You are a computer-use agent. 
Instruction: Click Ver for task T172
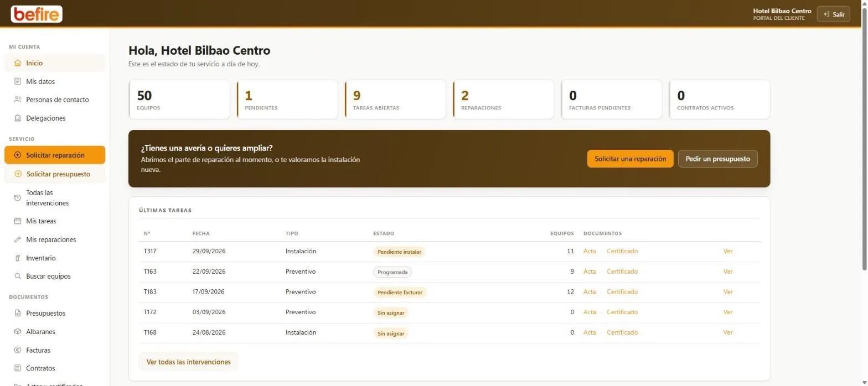728,312
